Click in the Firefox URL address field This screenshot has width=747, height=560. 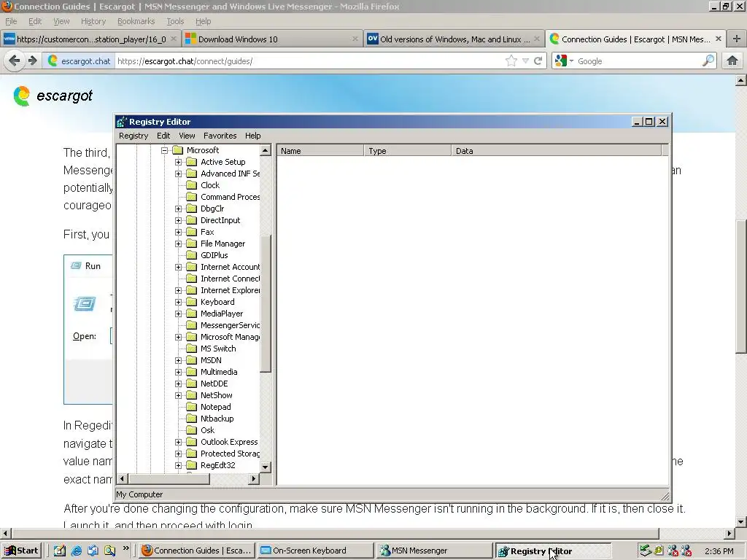click(309, 61)
